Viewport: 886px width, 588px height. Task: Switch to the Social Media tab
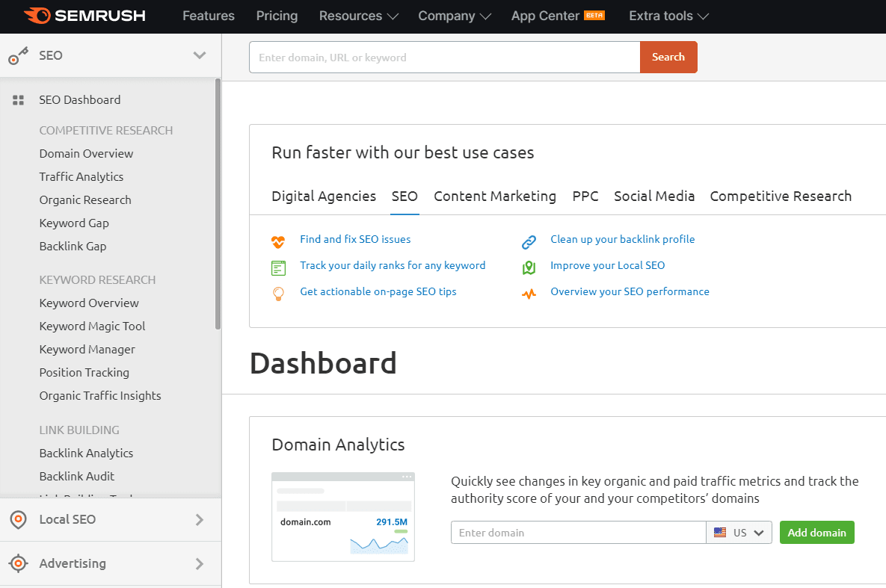point(654,196)
